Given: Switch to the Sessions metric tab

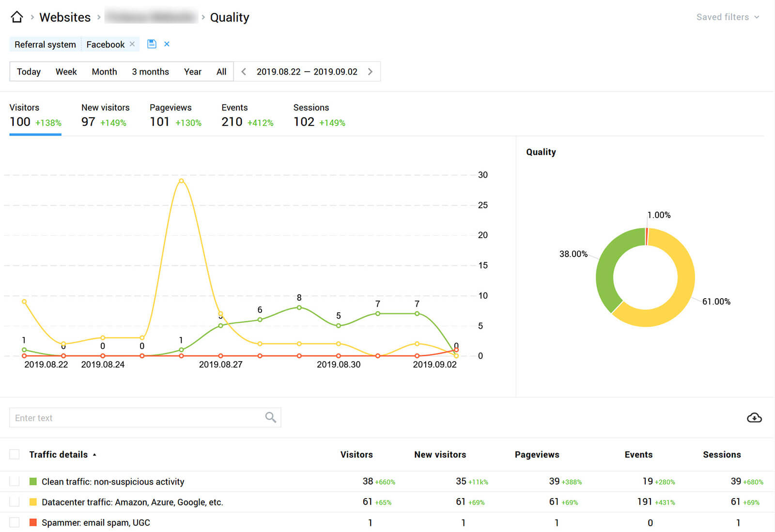Looking at the screenshot, I should tap(311, 115).
